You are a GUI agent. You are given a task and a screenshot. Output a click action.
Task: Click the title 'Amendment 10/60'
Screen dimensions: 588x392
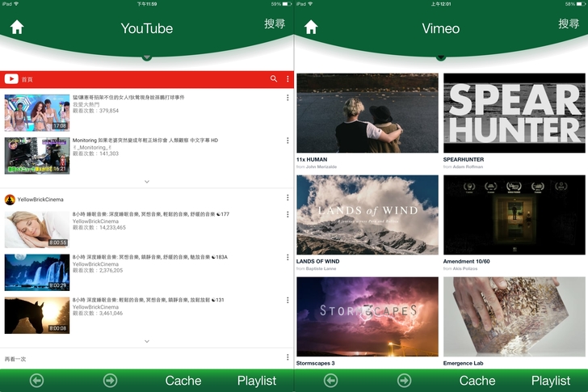(x=467, y=261)
